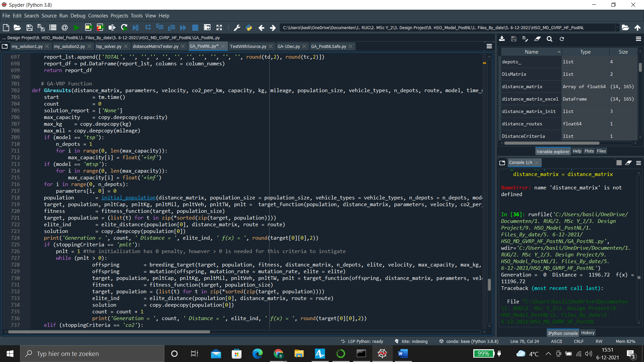
Task: Import data into the Variable explorer
Action: click(502, 39)
